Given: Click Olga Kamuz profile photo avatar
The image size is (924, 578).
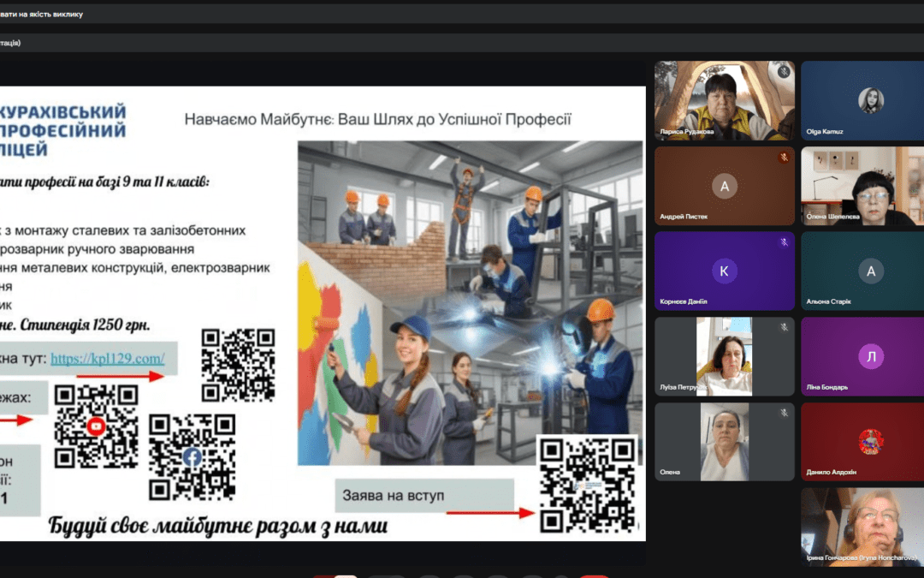Looking at the screenshot, I should coord(871,100).
